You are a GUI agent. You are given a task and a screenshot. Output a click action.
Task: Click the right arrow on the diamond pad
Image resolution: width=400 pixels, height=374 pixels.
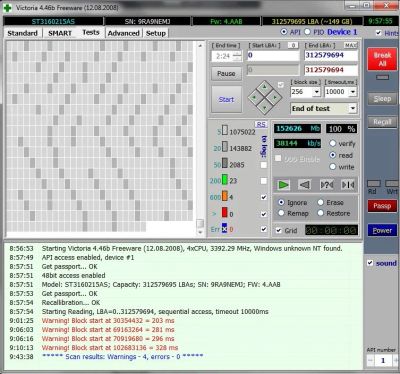(x=275, y=98)
